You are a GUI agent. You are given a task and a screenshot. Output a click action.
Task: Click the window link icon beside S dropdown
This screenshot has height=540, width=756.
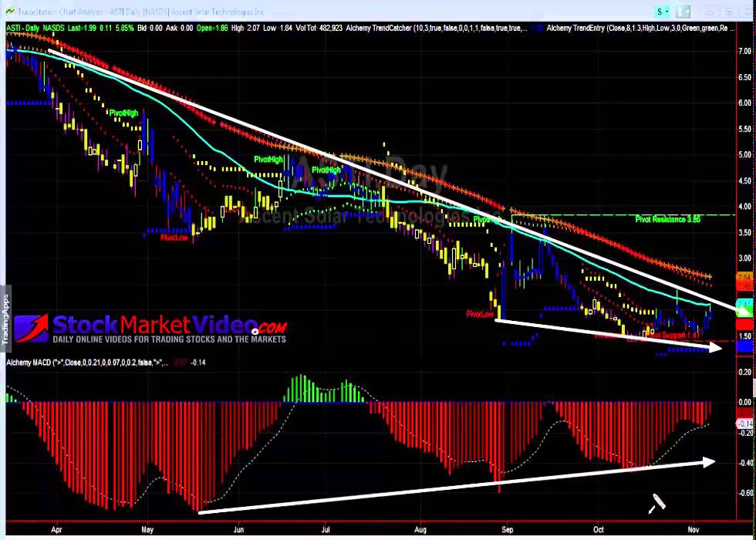[683, 12]
